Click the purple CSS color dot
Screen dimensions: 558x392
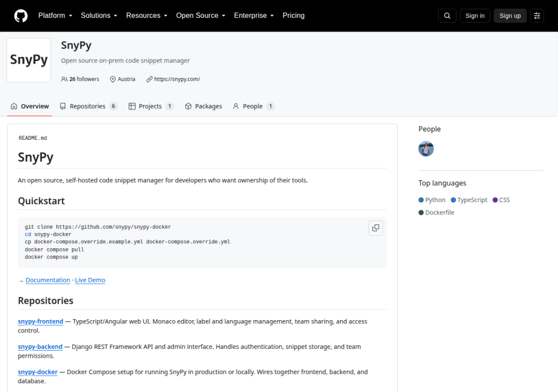[495, 200]
